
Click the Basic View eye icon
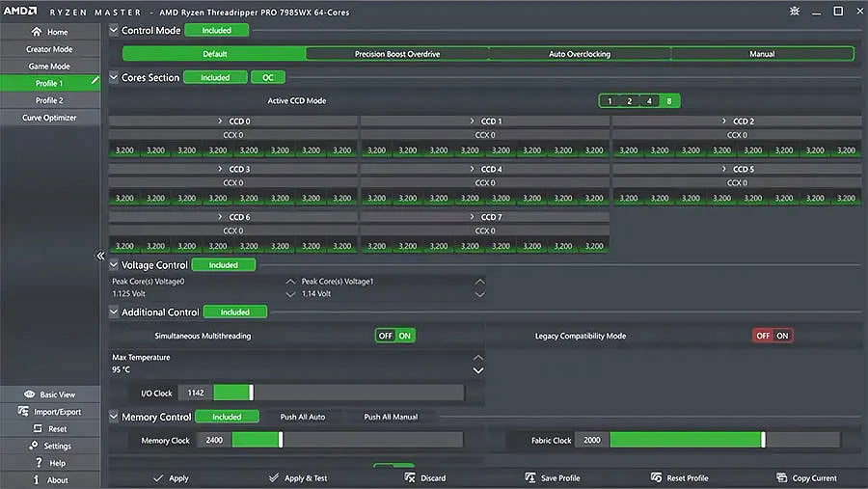pos(29,394)
